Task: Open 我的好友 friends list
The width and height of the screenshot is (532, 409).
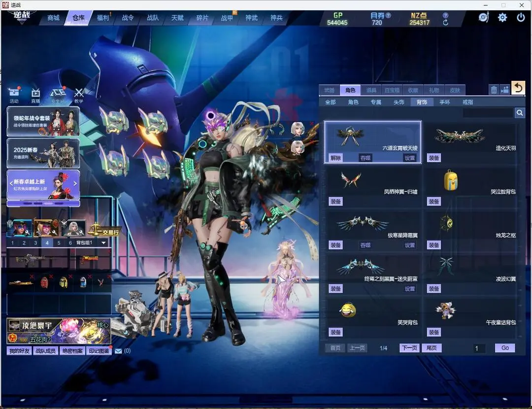Action: click(x=19, y=351)
